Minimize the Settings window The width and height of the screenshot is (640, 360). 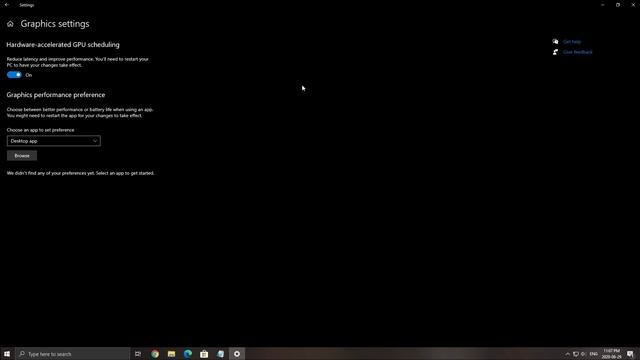[602, 5]
